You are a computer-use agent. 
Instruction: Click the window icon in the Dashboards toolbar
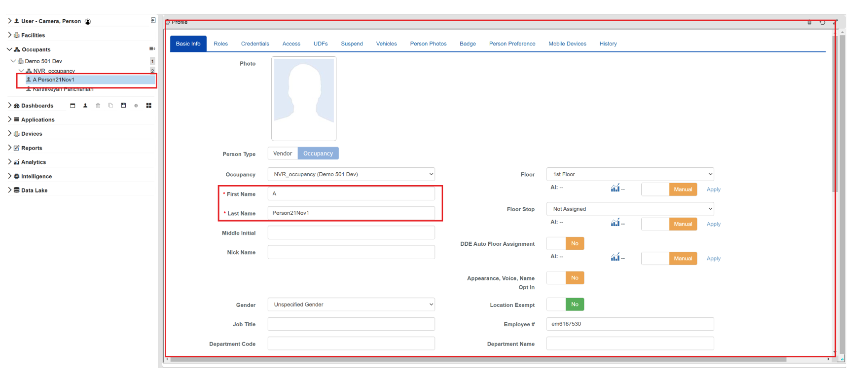(x=72, y=106)
